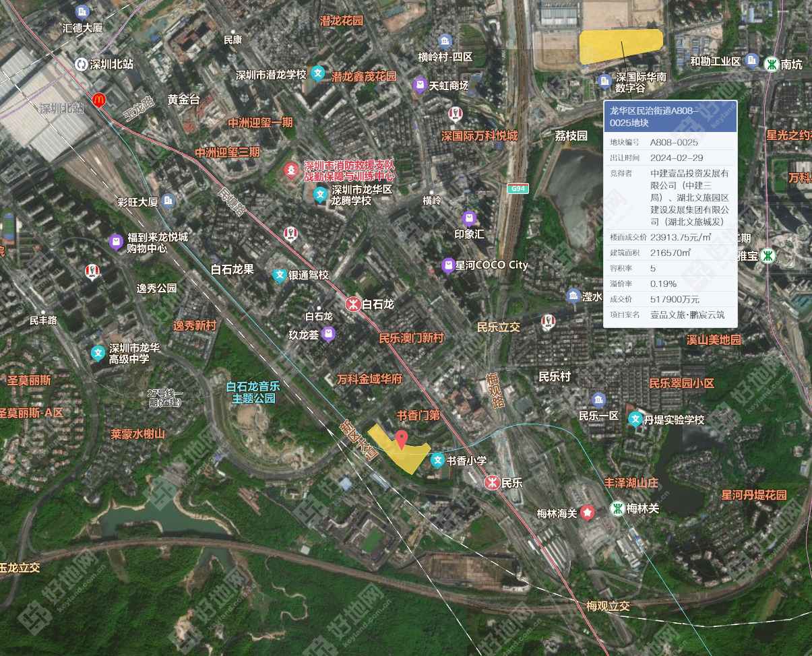Viewport: 812px width, 656px height.
Task: Select the 彩旺大厦 building icon
Action: pyautogui.click(x=168, y=201)
